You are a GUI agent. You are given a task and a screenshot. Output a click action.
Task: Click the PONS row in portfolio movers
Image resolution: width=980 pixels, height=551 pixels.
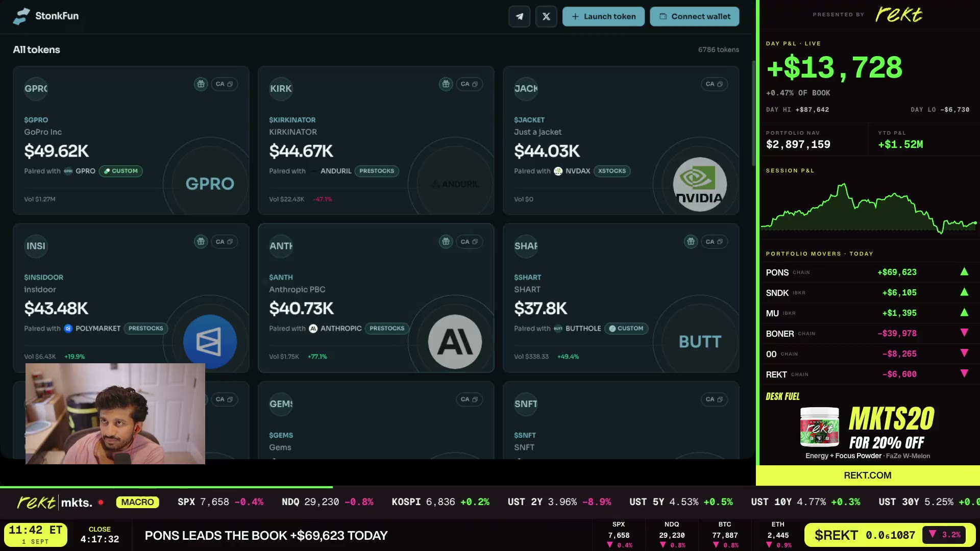pos(867,272)
